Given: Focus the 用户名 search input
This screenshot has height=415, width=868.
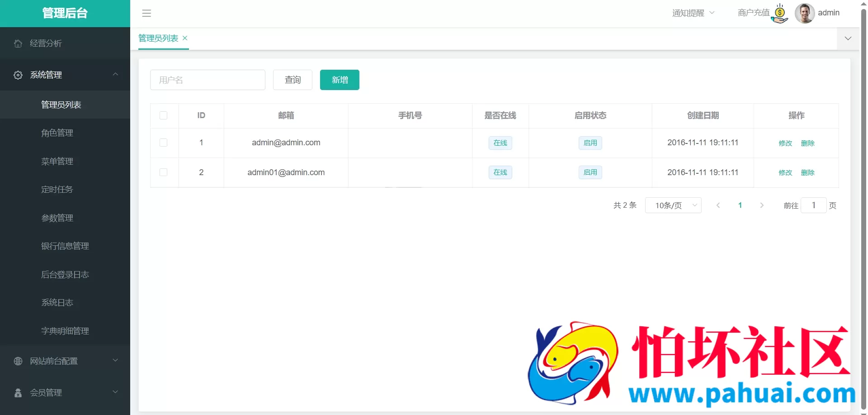Looking at the screenshot, I should pos(208,80).
